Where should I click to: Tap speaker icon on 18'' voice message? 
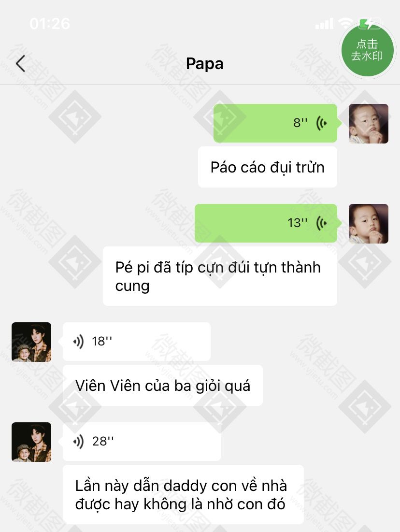click(x=78, y=342)
